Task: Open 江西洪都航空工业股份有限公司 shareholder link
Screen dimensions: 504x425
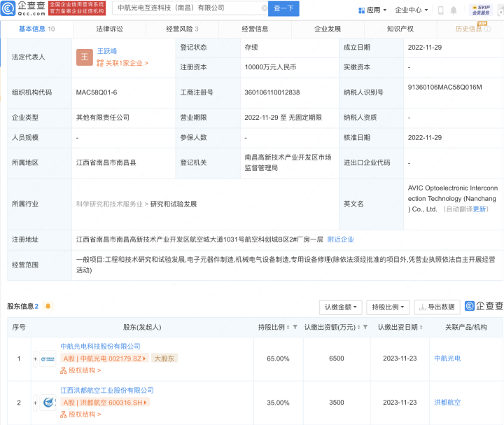Action: click(107, 390)
